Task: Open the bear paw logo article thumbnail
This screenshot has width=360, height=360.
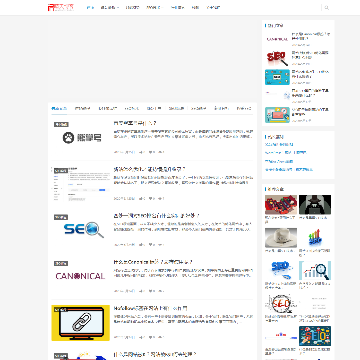Action: pos(80,138)
